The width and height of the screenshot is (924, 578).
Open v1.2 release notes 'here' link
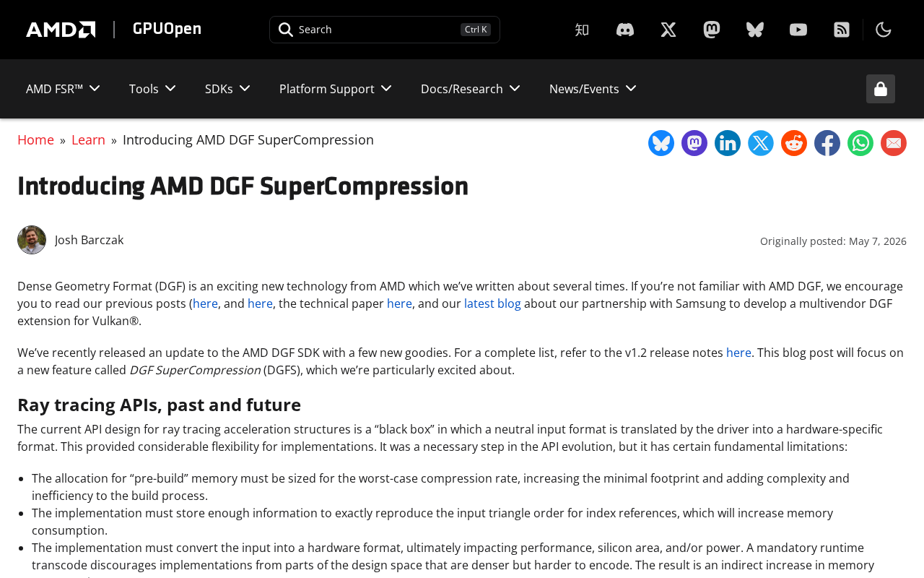pyautogui.click(x=738, y=353)
